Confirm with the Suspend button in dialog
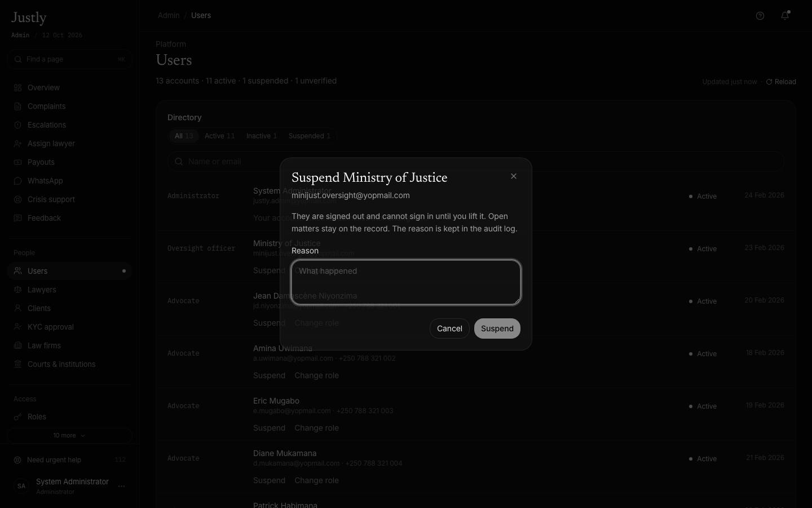This screenshot has height=508, width=812. [x=497, y=329]
